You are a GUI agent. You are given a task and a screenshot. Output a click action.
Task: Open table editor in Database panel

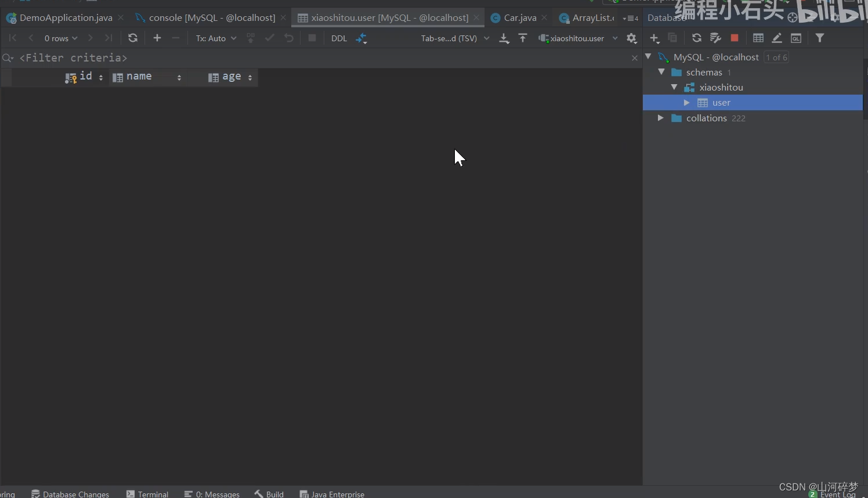coord(758,38)
